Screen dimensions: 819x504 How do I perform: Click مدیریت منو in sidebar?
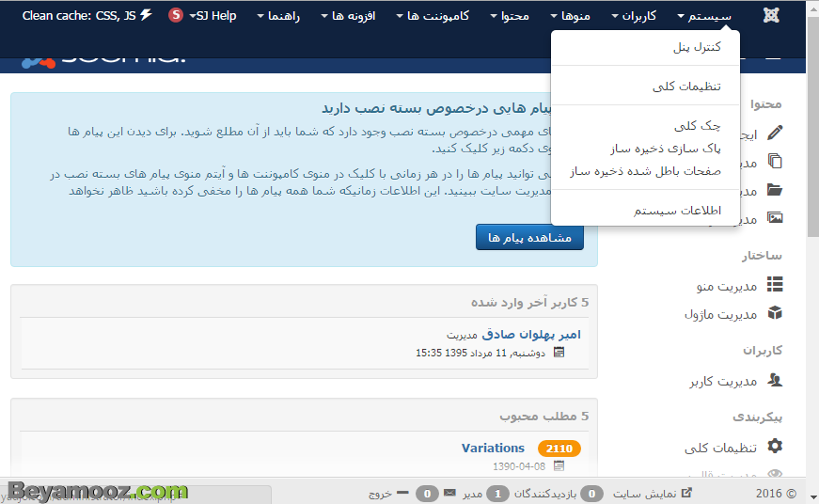coord(727,286)
